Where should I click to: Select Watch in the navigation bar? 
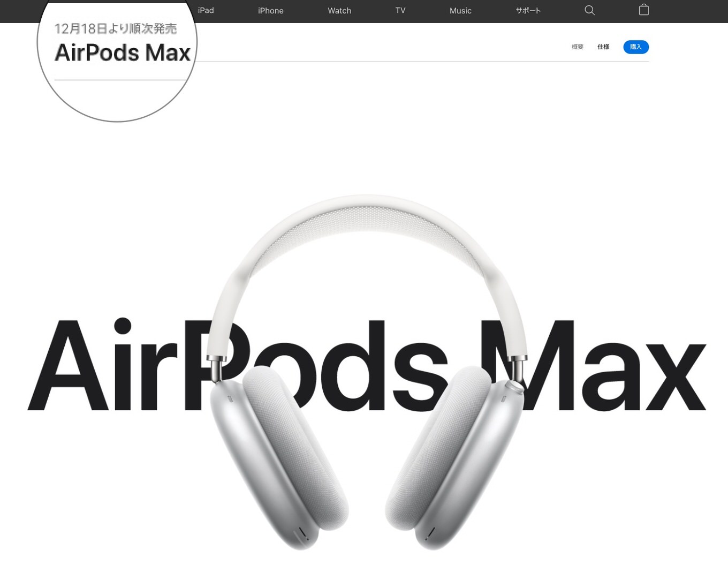[339, 10]
